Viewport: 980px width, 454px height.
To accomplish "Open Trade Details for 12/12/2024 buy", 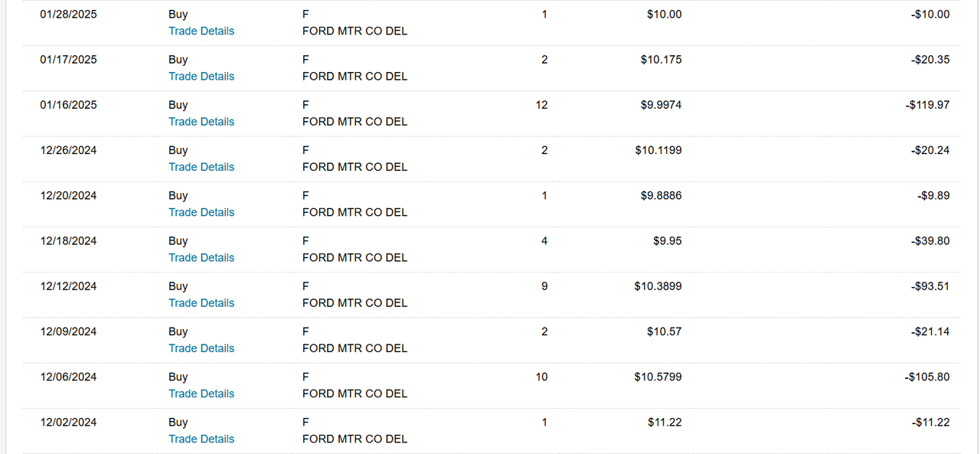I will [201, 303].
